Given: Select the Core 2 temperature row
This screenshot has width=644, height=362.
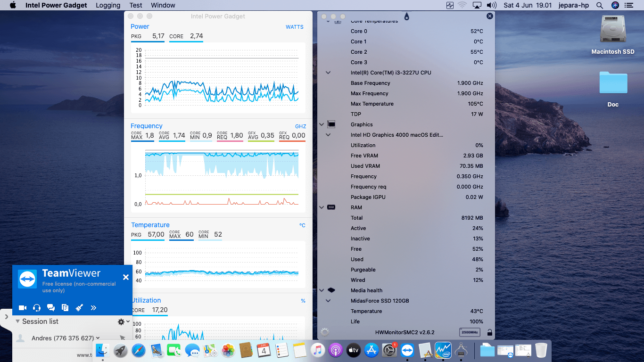Looking at the screenshot, I should click(406, 52).
